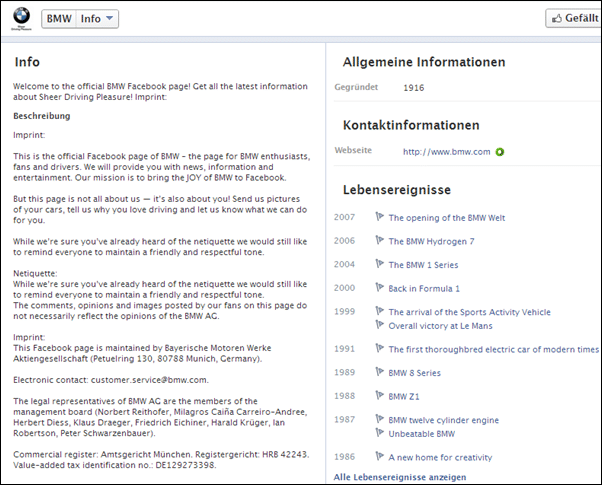Select the year 1991 in Lebensereignisse

[x=344, y=349]
